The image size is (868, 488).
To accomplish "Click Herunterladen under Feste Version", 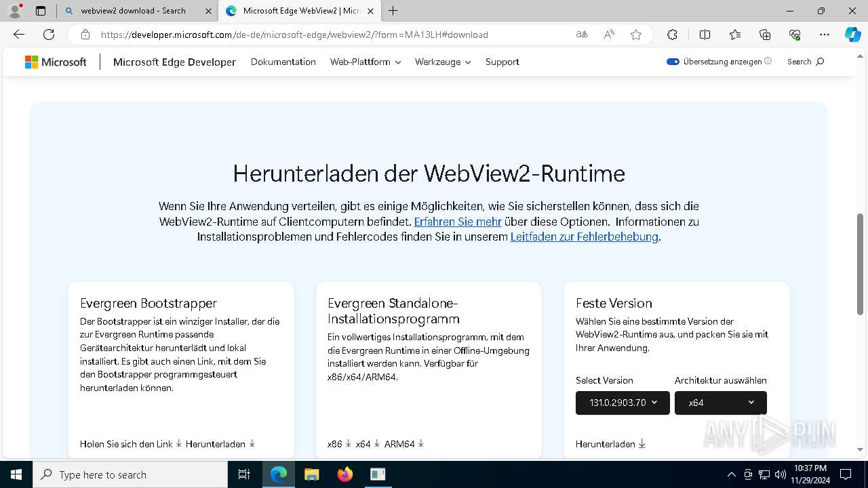I will tap(610, 444).
